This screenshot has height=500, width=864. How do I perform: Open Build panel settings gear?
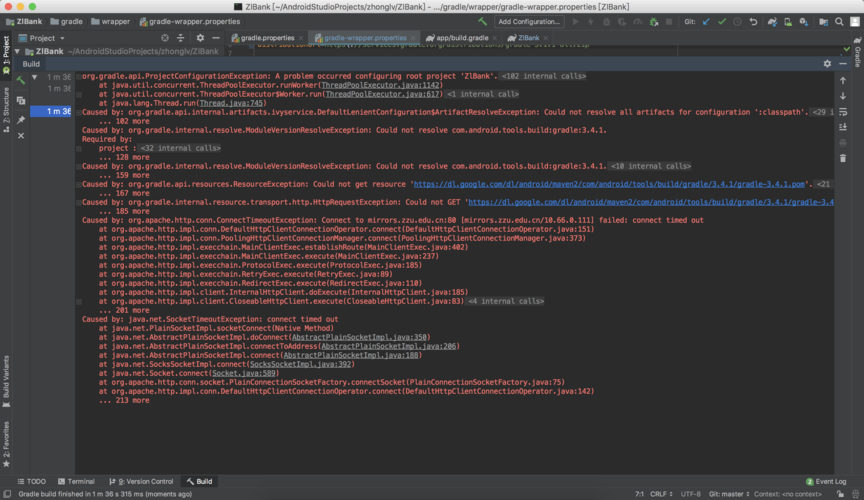827,64
